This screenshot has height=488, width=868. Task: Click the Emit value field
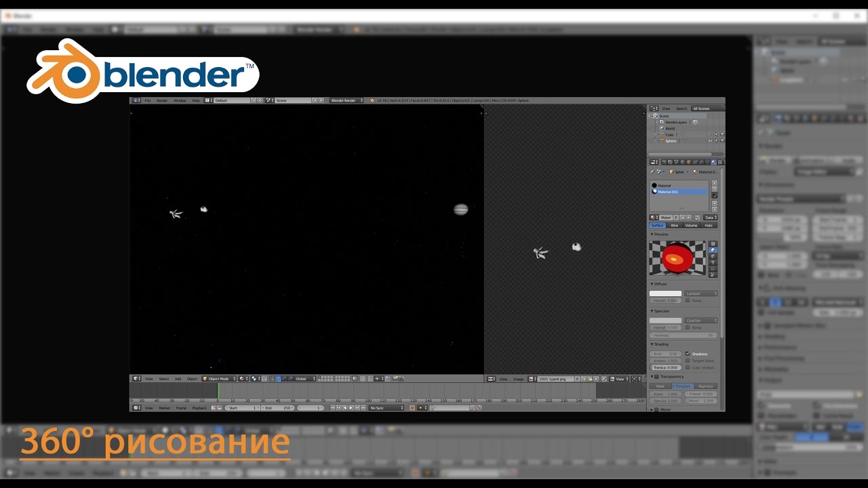(666, 354)
